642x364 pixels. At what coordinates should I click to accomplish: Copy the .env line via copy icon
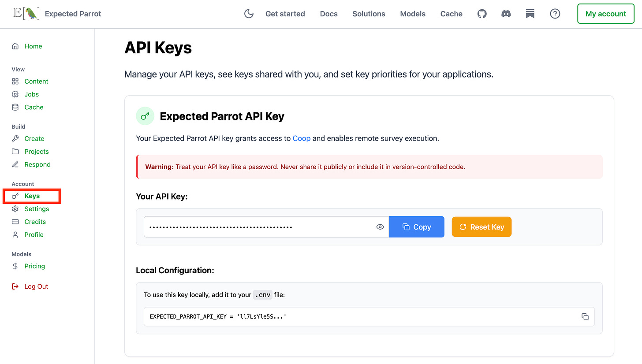tap(585, 316)
